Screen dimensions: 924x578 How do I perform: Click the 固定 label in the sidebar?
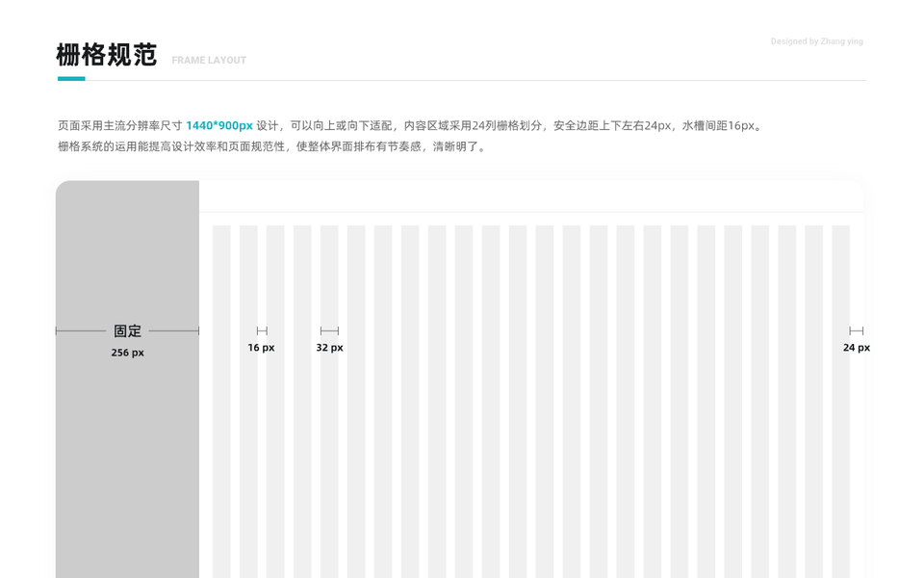(127, 330)
